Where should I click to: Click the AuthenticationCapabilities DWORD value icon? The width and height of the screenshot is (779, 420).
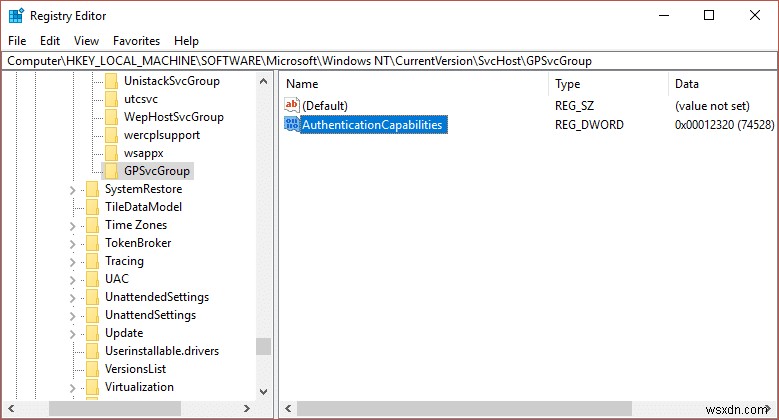(x=292, y=124)
